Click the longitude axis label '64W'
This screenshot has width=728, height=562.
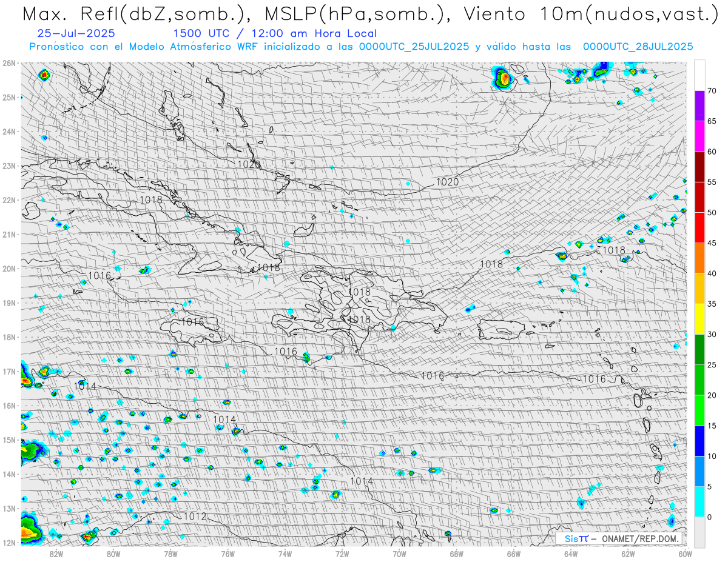click(571, 554)
